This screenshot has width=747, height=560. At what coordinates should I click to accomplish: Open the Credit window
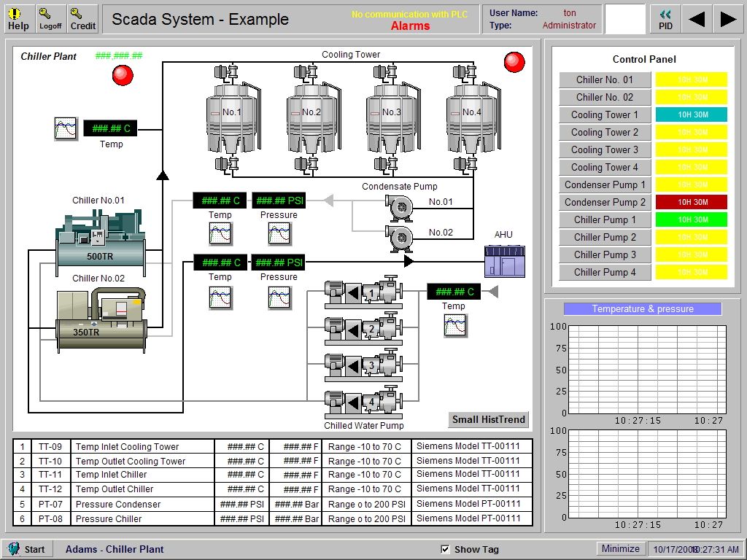coord(82,18)
